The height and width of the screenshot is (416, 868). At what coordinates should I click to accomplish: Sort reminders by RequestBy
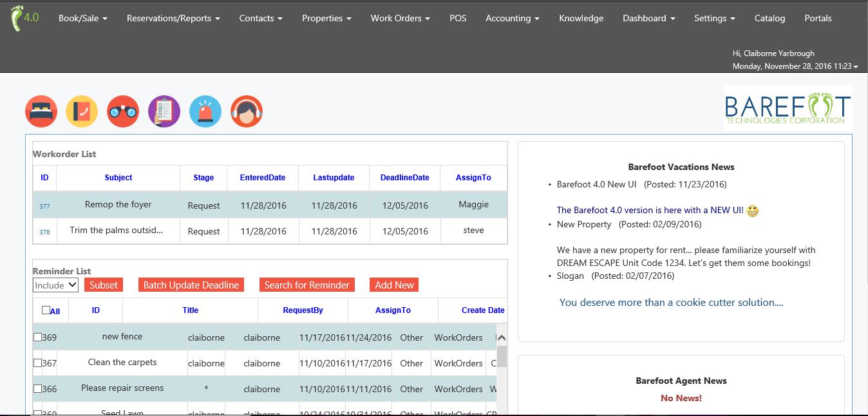[x=303, y=310]
